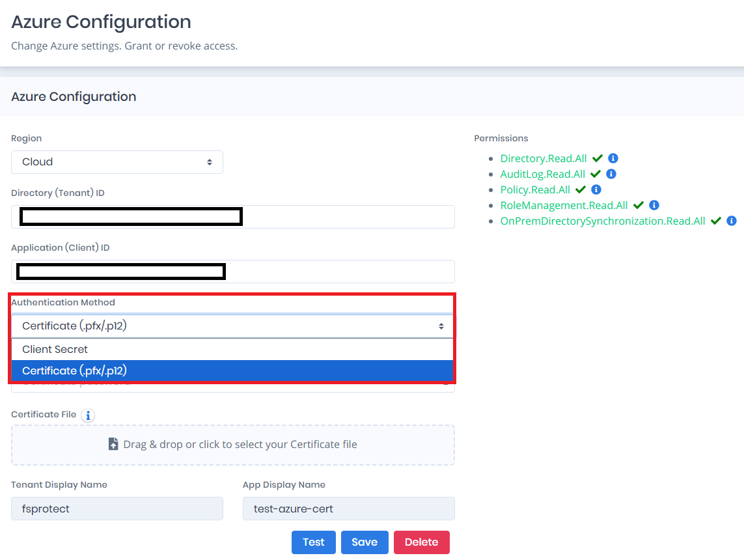Image resolution: width=744 pixels, height=560 pixels.
Task: Click info icon beside RoleManagement.Read.All
Action: coord(654,205)
